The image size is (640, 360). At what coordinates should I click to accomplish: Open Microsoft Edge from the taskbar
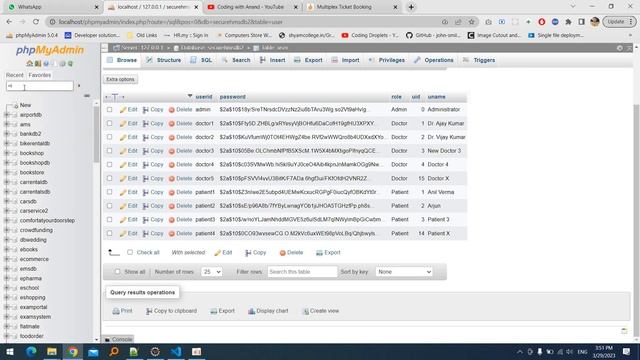pos(31,352)
